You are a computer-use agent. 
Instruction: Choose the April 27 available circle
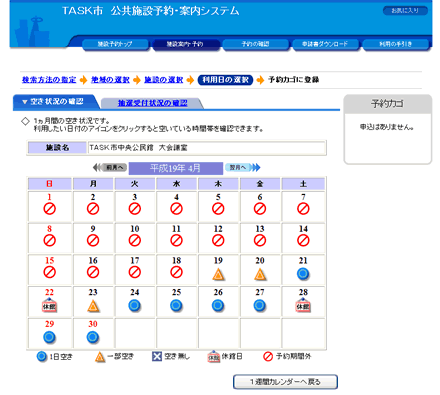(x=260, y=306)
